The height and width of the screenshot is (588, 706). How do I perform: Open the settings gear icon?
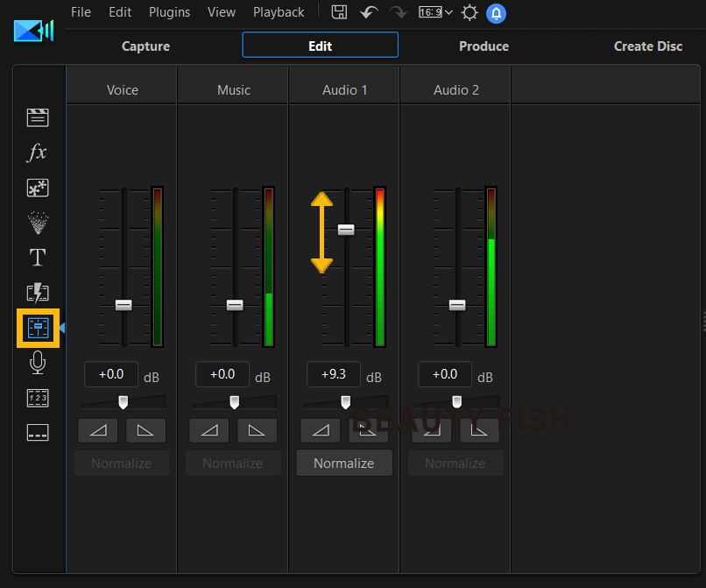(469, 13)
